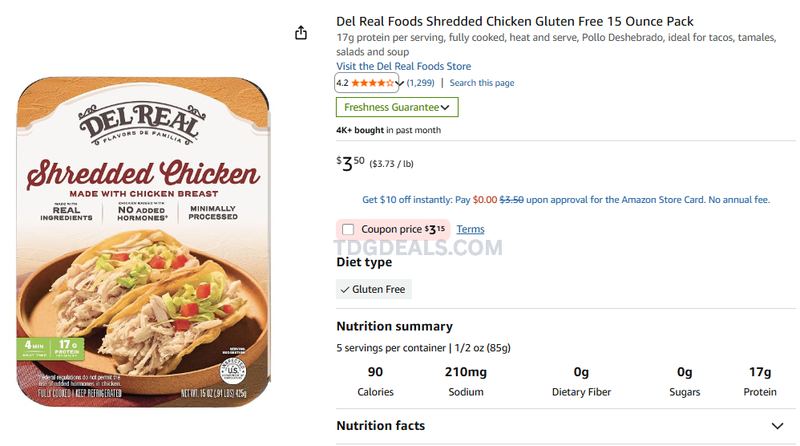
Task: Open the rating breakdown chevron next to stars
Action: coord(399,83)
